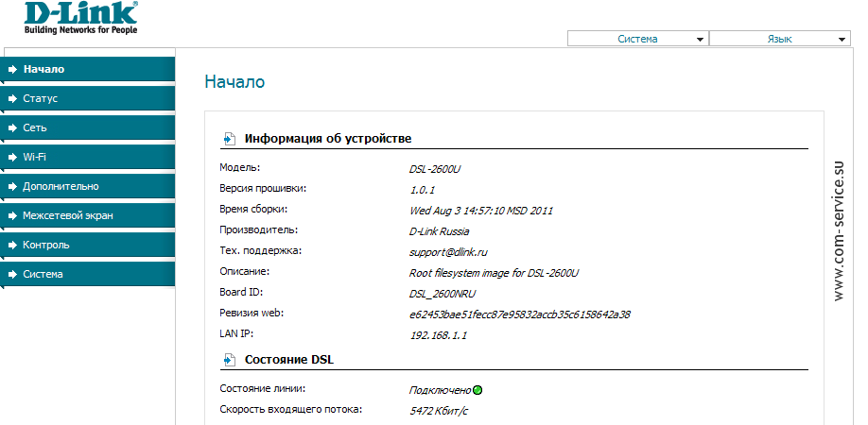Click the Состояние DSL section icon
Viewport: 868px width, 425px height.
229,360
